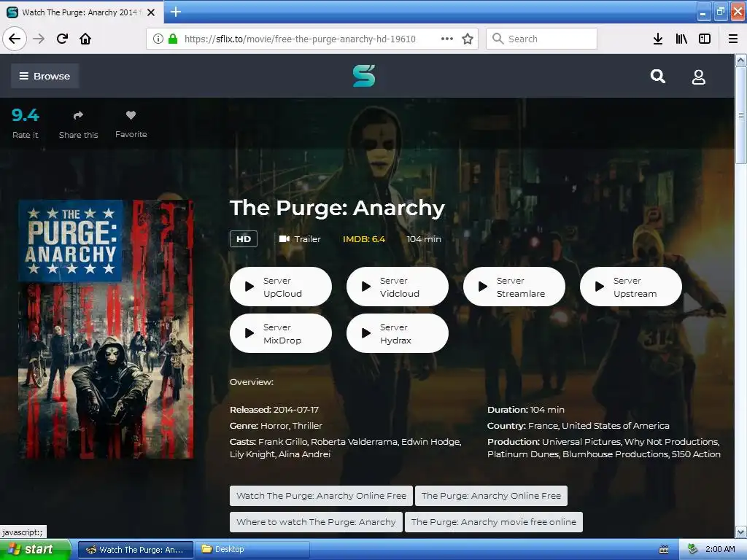Image resolution: width=747 pixels, height=560 pixels.
Task: Click the tray icon beside the clock
Action: [x=692, y=549]
